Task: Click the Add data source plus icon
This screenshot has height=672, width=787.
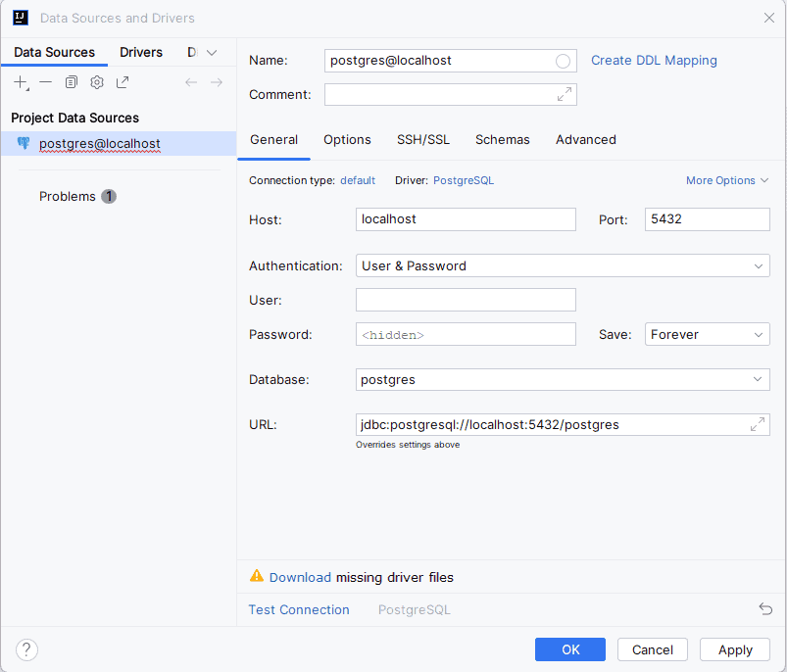Action: (x=21, y=82)
